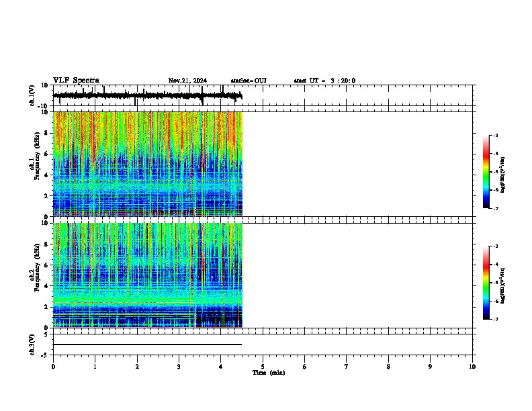Click the "6" kHz tick of ch.2 spectrogram
Image resolution: width=532 pixels, height=411 pixels.
point(47,265)
